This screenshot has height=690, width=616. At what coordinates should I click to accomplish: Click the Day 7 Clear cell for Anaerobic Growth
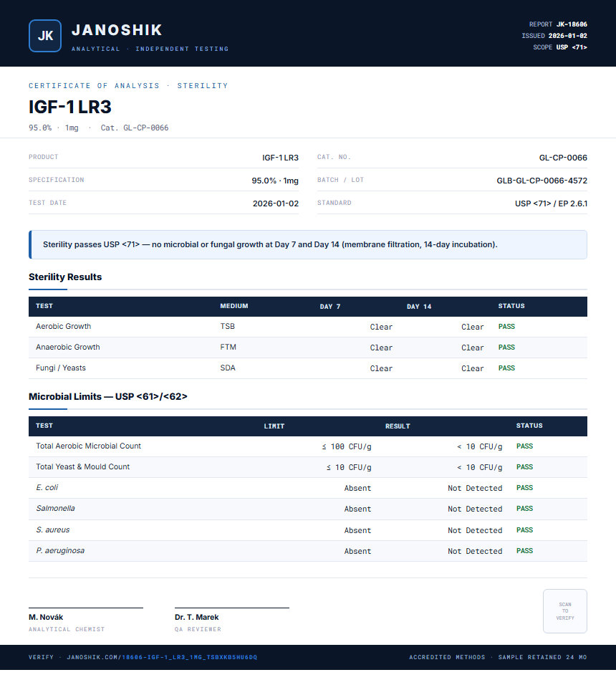point(381,348)
